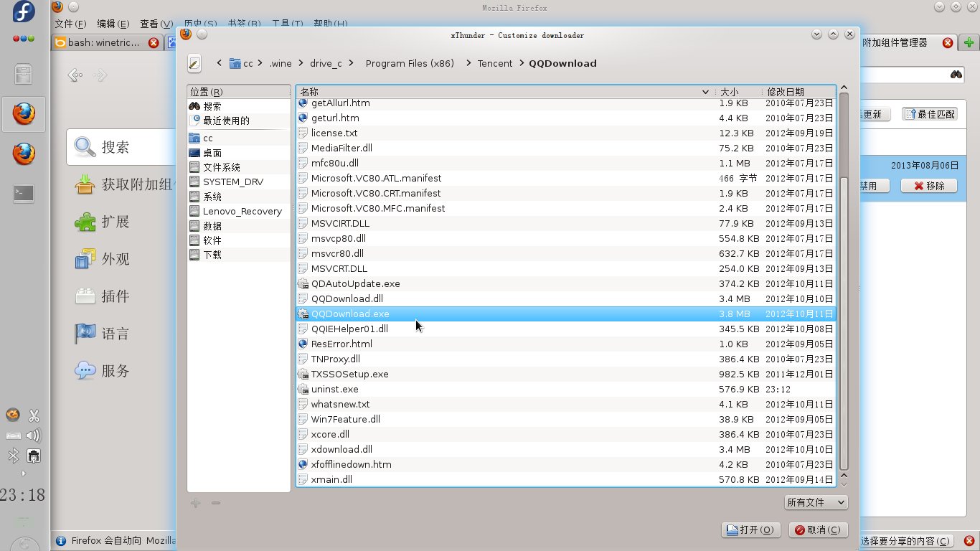The width and height of the screenshot is (980, 551).
Task: Click the edit path pencil icon
Action: (194, 63)
